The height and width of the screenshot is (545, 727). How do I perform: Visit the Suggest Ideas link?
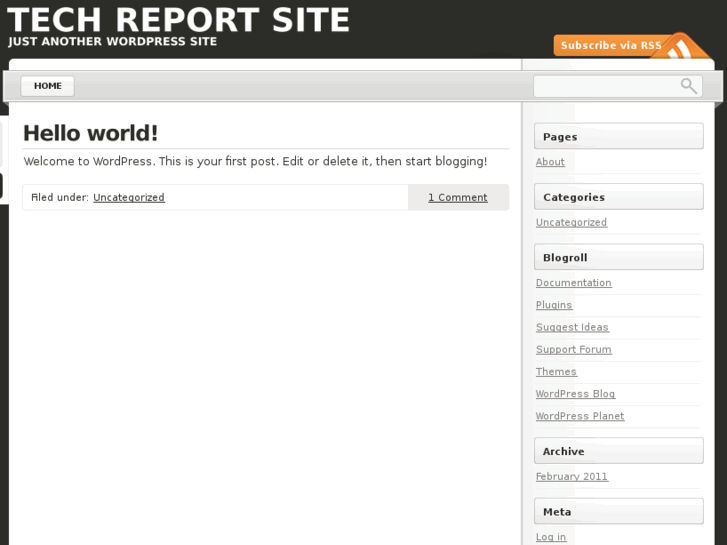572,327
